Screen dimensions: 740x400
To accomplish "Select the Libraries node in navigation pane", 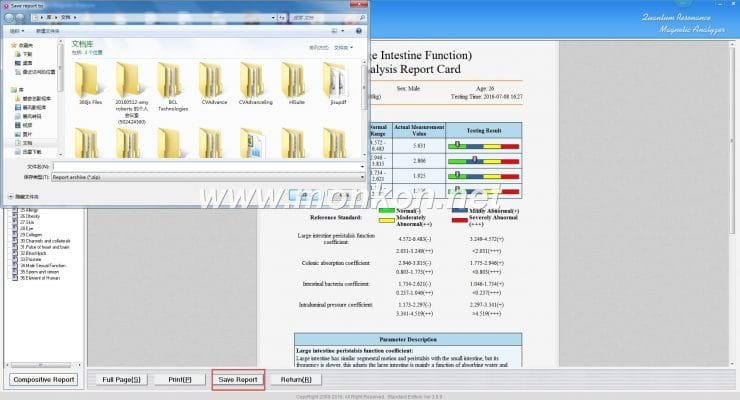I will click(18, 90).
